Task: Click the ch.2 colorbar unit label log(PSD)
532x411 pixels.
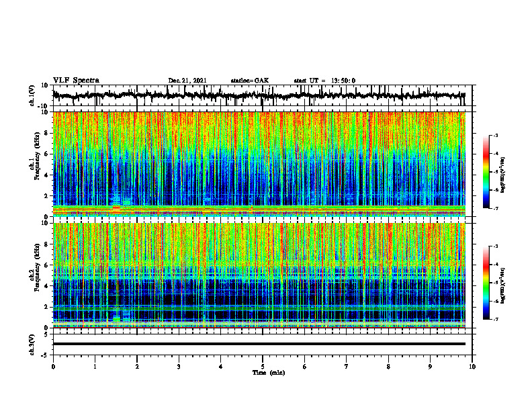Action: point(503,285)
